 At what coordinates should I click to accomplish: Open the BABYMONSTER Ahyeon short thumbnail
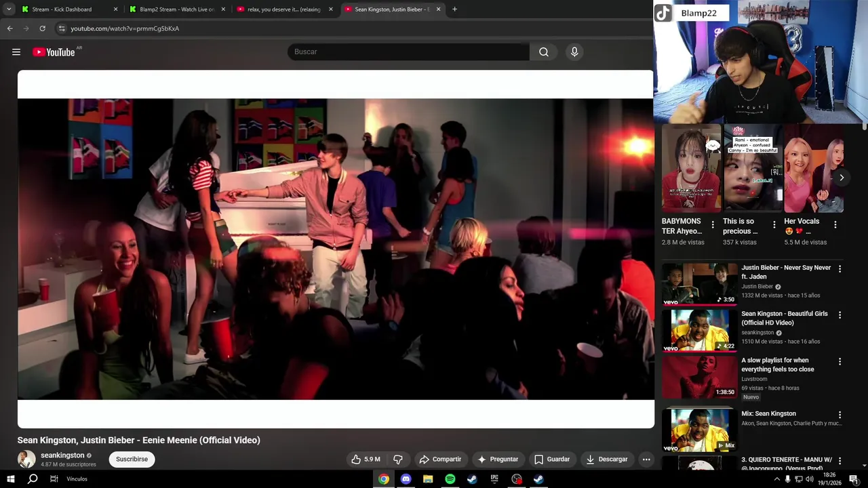691,169
